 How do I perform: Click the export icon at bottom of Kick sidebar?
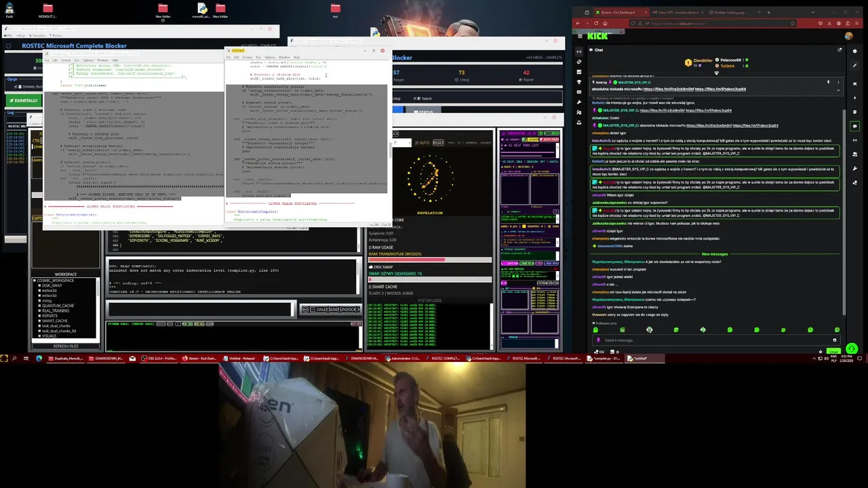point(579,123)
